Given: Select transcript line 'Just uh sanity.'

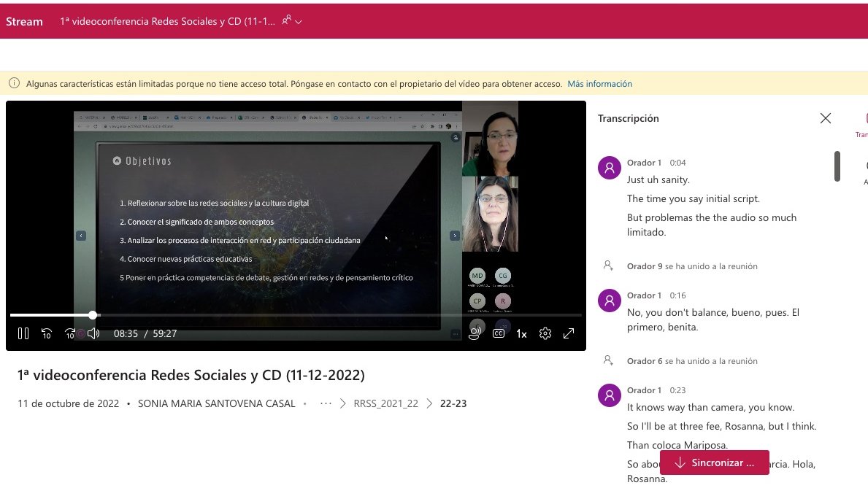Looking at the screenshot, I should 658,180.
